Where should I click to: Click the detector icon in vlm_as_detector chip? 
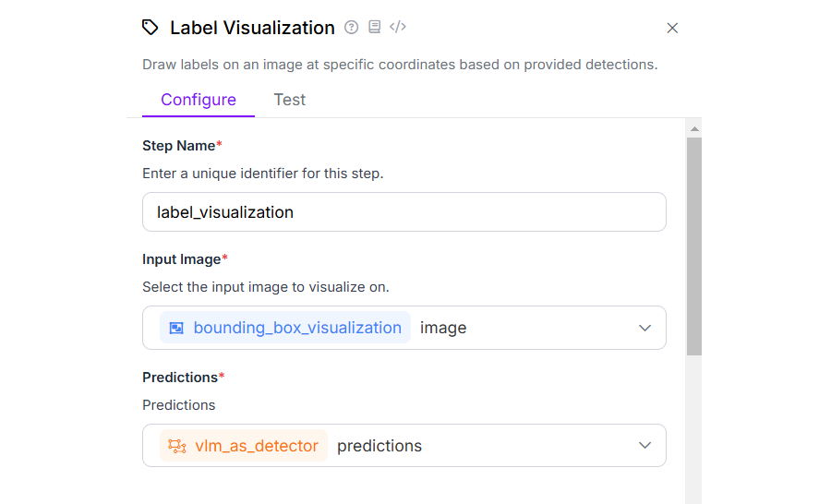click(176, 446)
